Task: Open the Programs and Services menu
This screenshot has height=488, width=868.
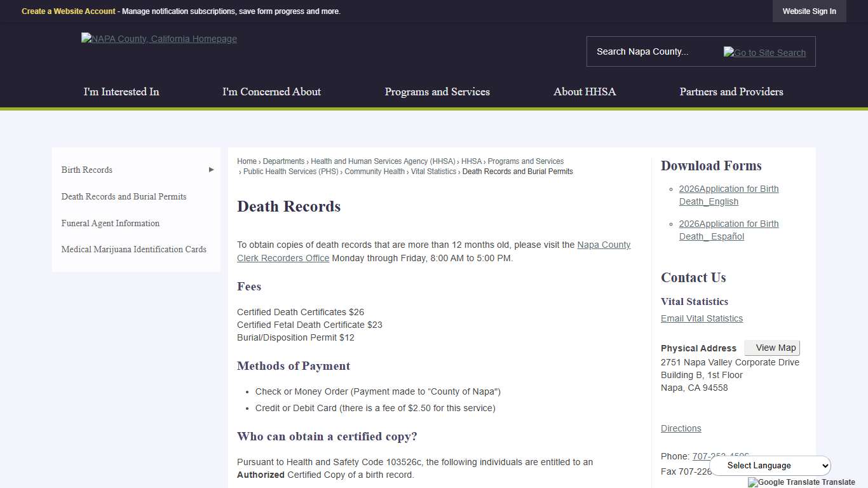Action: tap(437, 91)
